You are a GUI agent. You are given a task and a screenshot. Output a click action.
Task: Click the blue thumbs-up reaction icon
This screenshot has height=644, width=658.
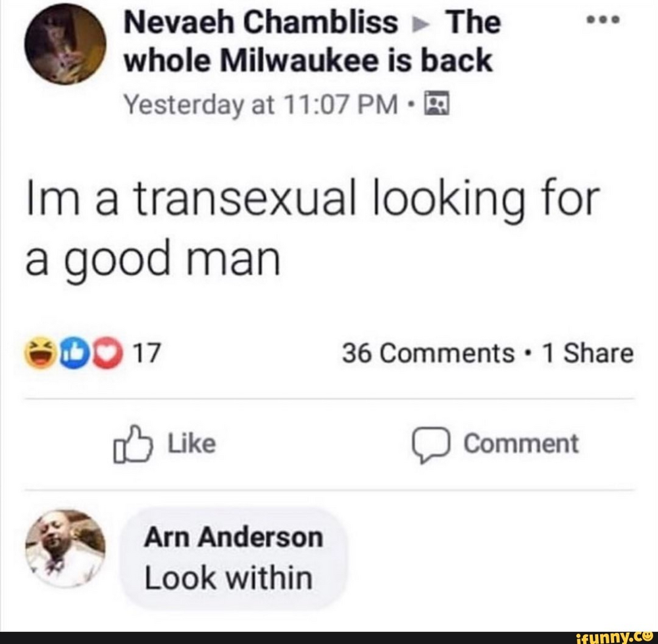74,354
